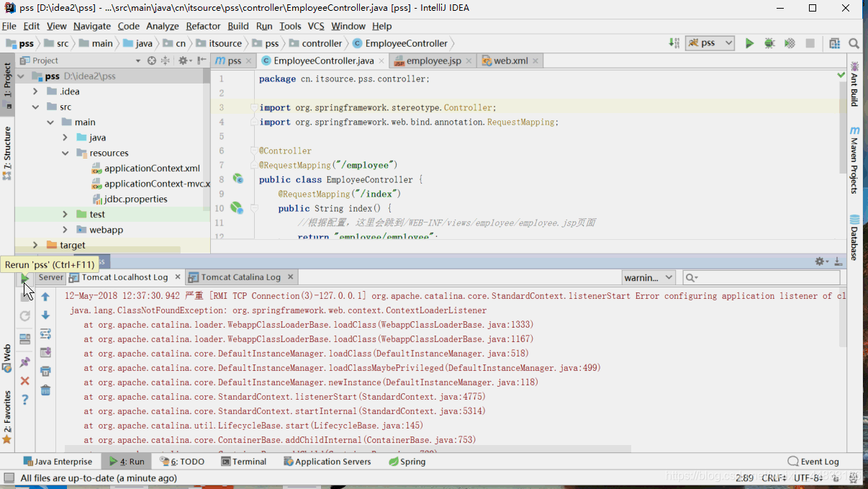Viewport: 868px width, 489px height.
Task: Open the Analyze menu
Action: click(x=162, y=26)
